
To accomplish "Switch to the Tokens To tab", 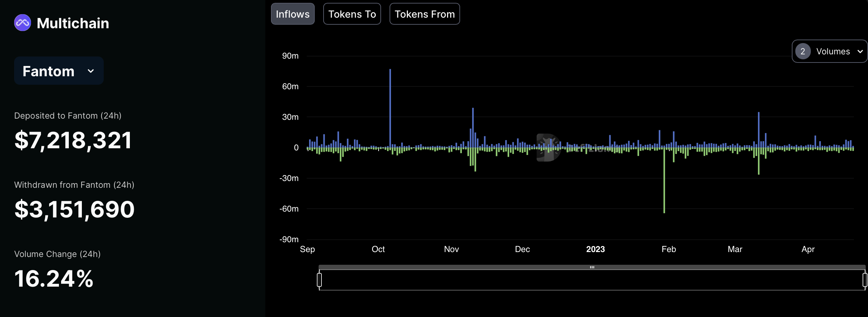I will [x=352, y=14].
